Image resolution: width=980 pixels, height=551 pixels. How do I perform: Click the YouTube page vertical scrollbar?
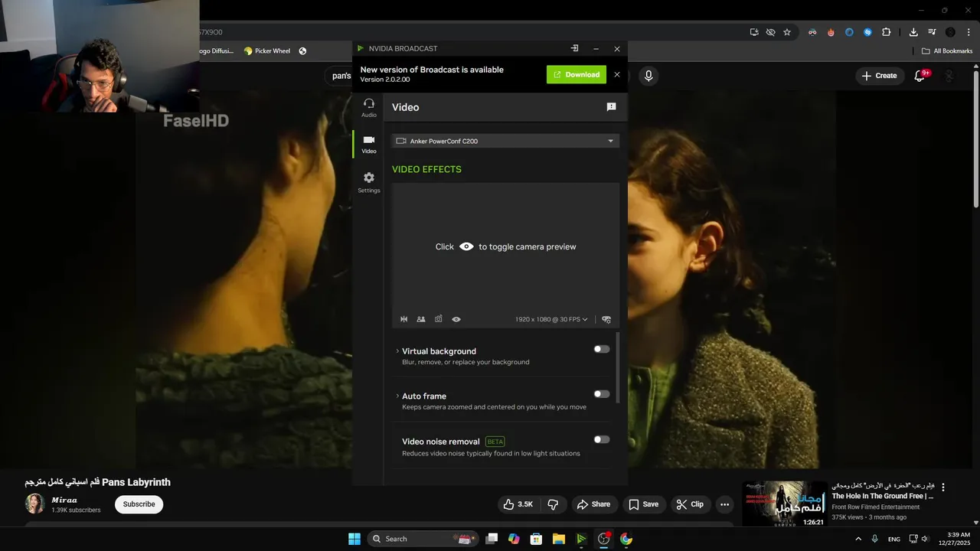coord(975,138)
